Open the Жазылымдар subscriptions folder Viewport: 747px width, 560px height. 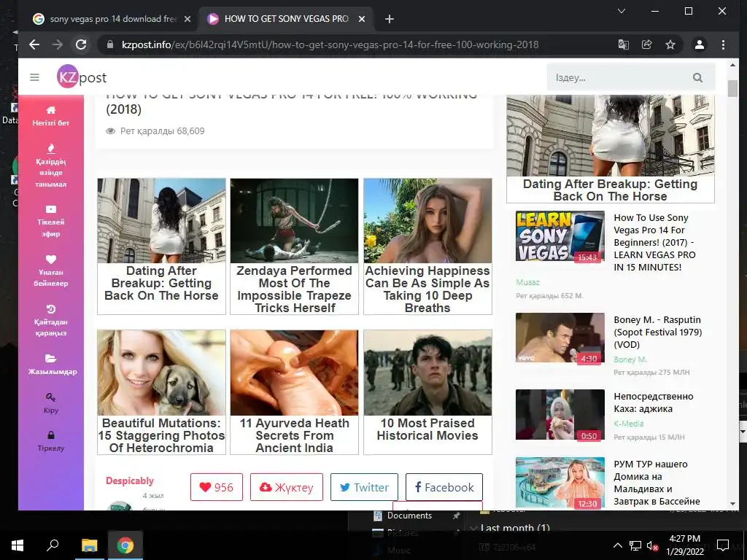[51, 365]
